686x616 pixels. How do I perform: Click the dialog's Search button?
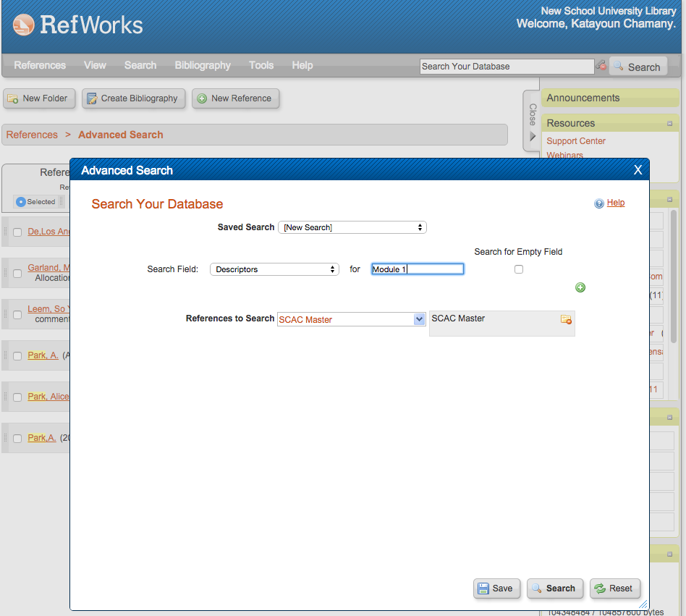[555, 588]
